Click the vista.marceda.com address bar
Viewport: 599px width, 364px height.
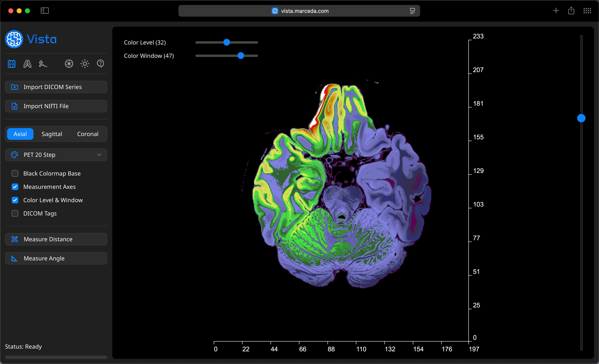299,11
